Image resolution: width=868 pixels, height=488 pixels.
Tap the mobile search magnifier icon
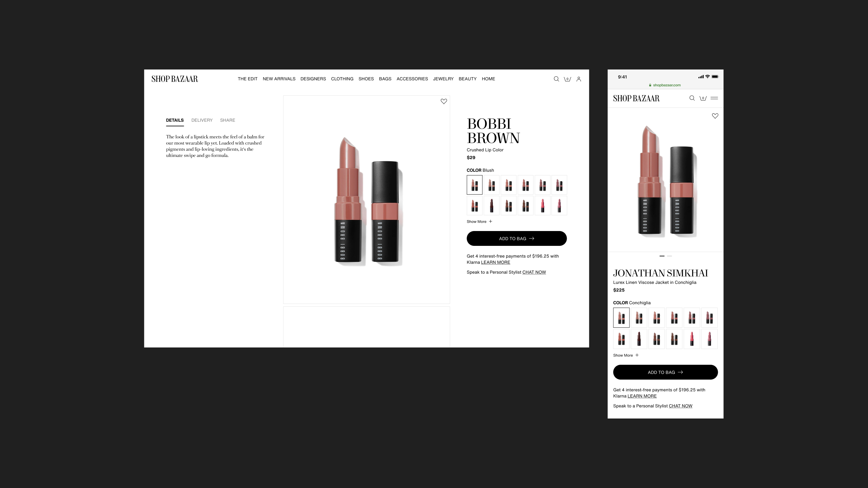tap(692, 98)
